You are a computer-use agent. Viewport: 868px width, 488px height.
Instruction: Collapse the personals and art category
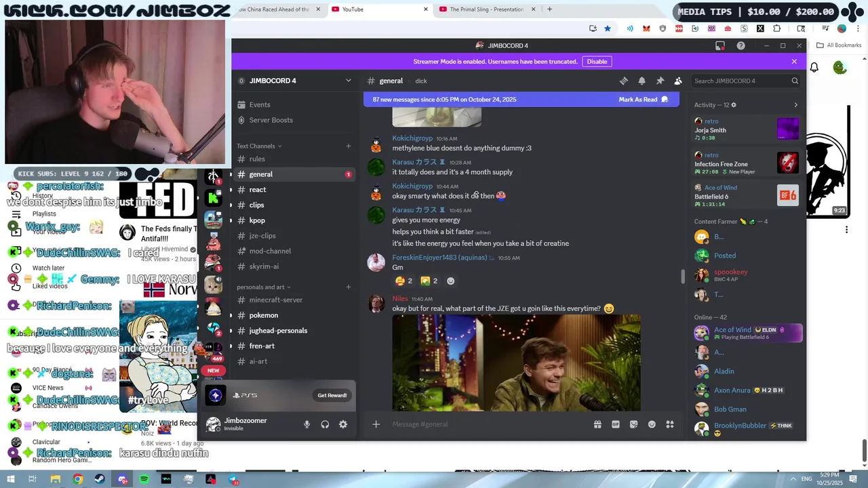tap(263, 287)
